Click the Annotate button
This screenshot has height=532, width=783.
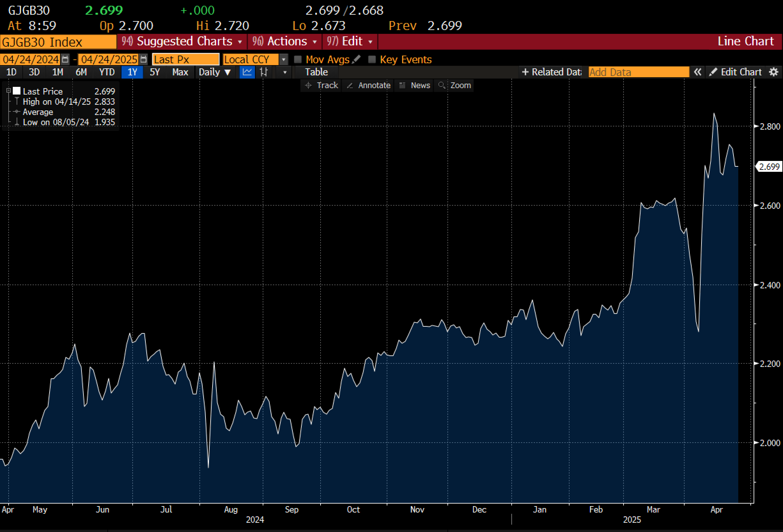[x=368, y=86]
